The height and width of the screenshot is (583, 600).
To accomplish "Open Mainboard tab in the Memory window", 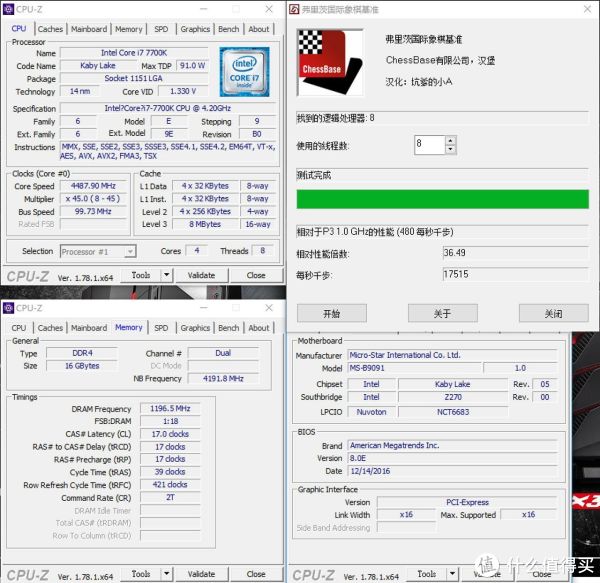I will pos(89,328).
